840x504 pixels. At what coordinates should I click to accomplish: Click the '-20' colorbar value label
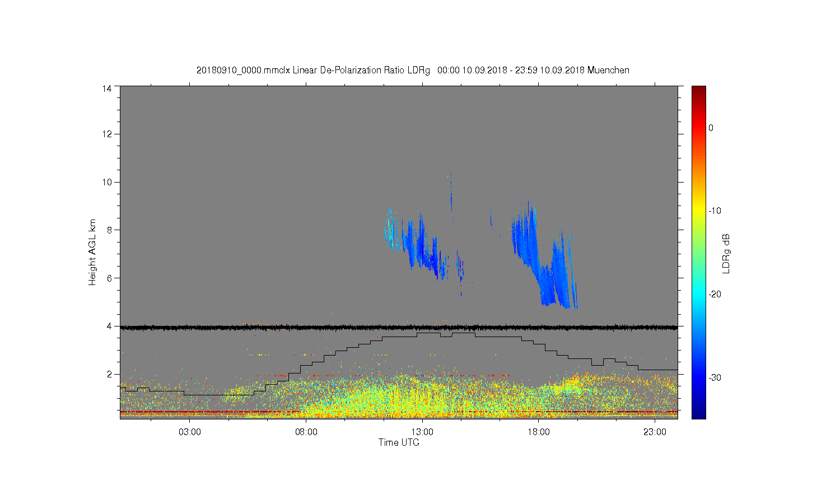(x=715, y=295)
